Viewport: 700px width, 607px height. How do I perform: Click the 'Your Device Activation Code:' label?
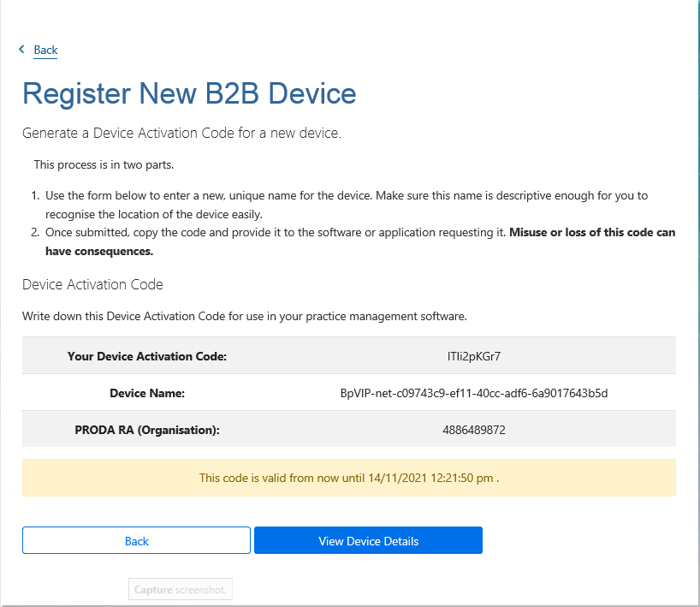tap(147, 356)
